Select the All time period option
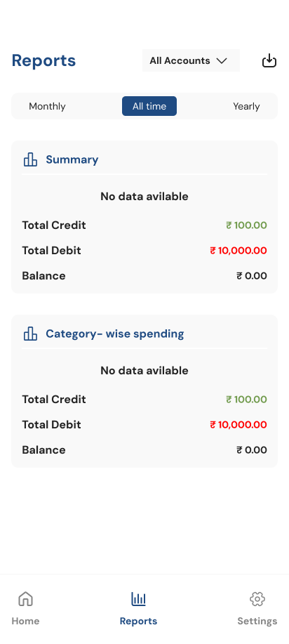 pos(149,106)
